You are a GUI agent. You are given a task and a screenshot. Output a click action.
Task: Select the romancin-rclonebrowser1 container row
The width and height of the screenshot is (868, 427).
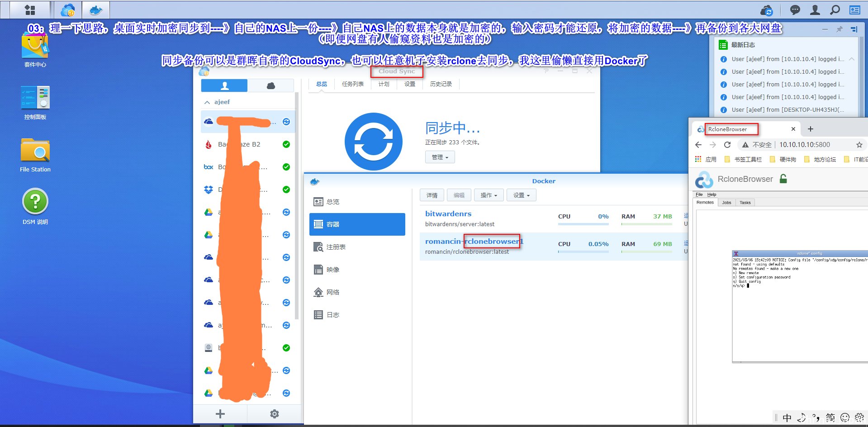click(554, 247)
